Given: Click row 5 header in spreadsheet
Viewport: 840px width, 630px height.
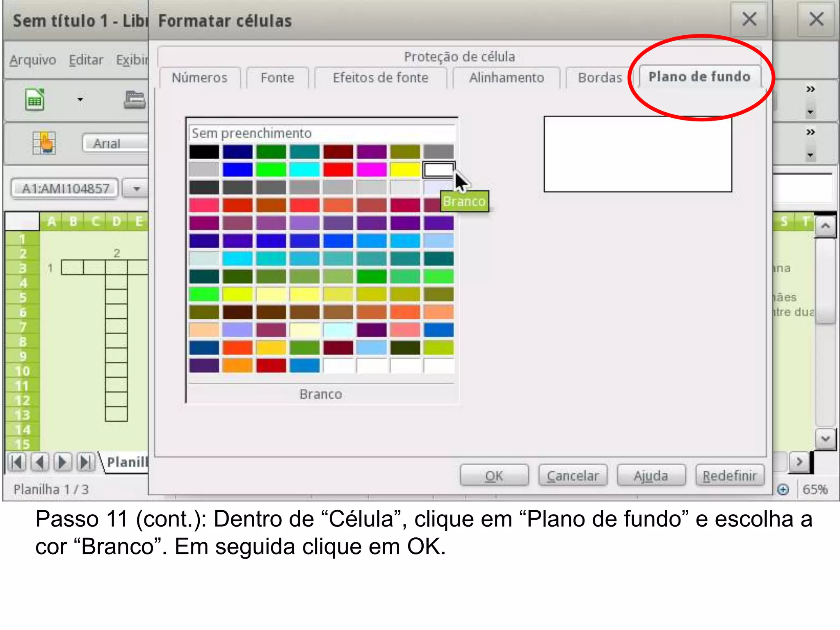Looking at the screenshot, I should pyautogui.click(x=23, y=297).
